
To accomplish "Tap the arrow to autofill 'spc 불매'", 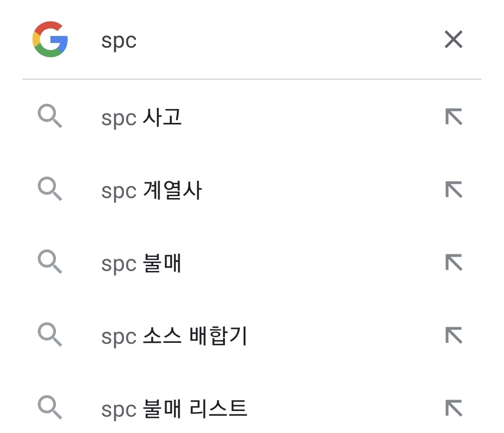I will pyautogui.click(x=453, y=263).
